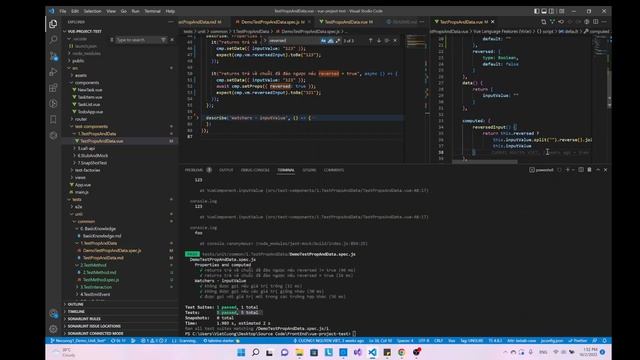Toggle primary side bar layout icon

click(x=537, y=11)
